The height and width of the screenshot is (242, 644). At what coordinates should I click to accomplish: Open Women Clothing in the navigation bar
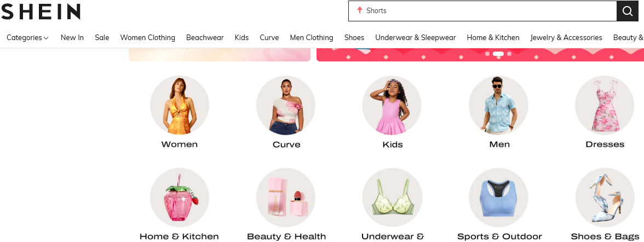[147, 37]
